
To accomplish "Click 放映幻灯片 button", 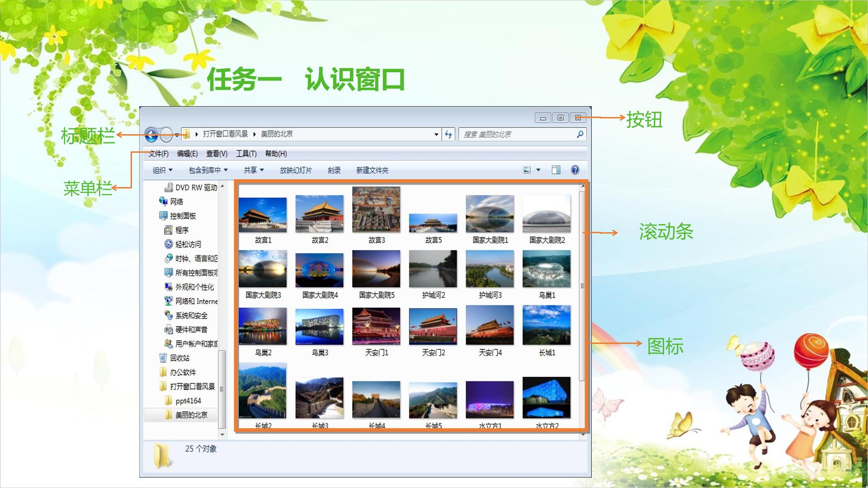I will 296,170.
